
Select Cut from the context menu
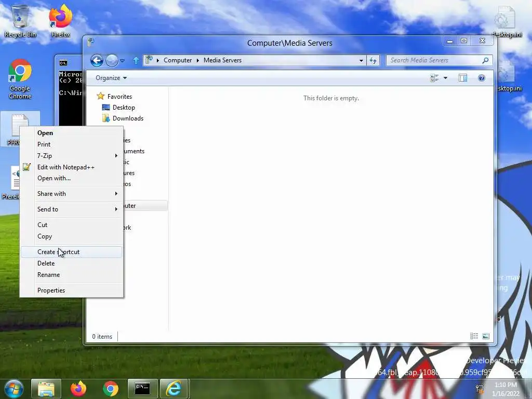(71, 224)
